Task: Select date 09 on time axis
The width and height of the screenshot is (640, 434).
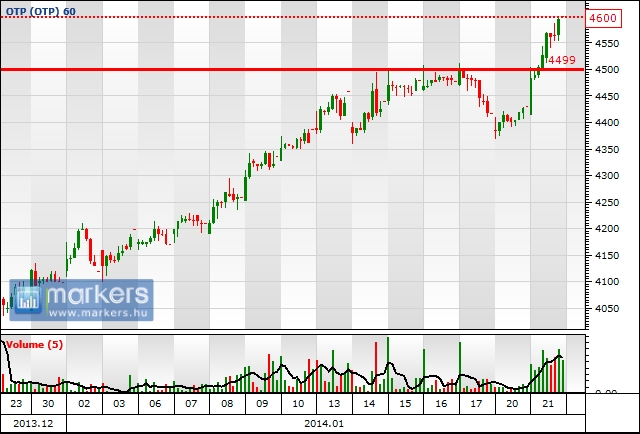Action: click(x=262, y=404)
